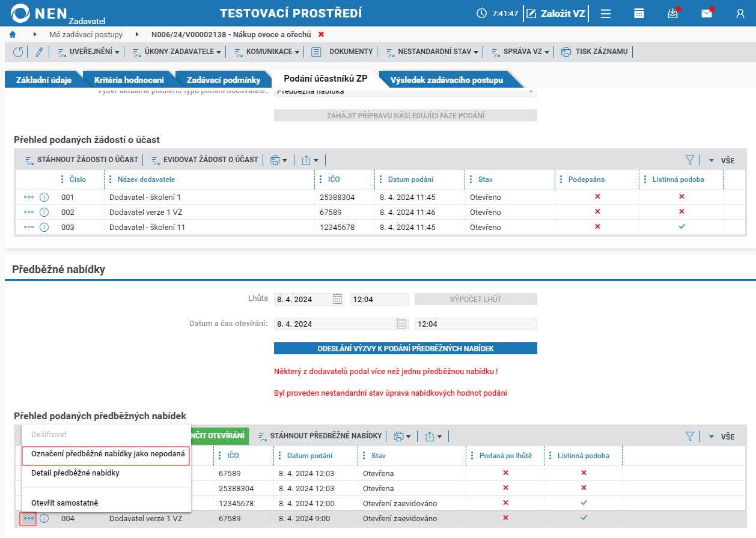Open calendar picker for Lhůta date
This screenshot has height=538, width=756.
(337, 299)
